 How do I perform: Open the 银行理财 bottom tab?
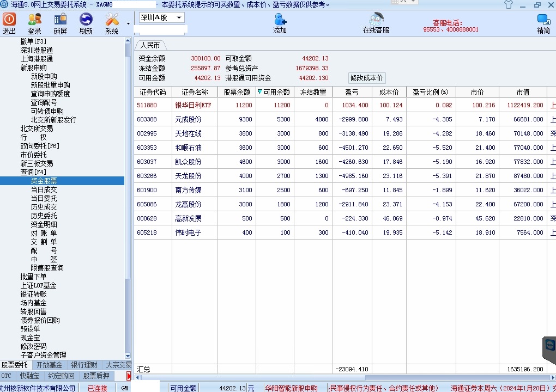click(x=84, y=365)
